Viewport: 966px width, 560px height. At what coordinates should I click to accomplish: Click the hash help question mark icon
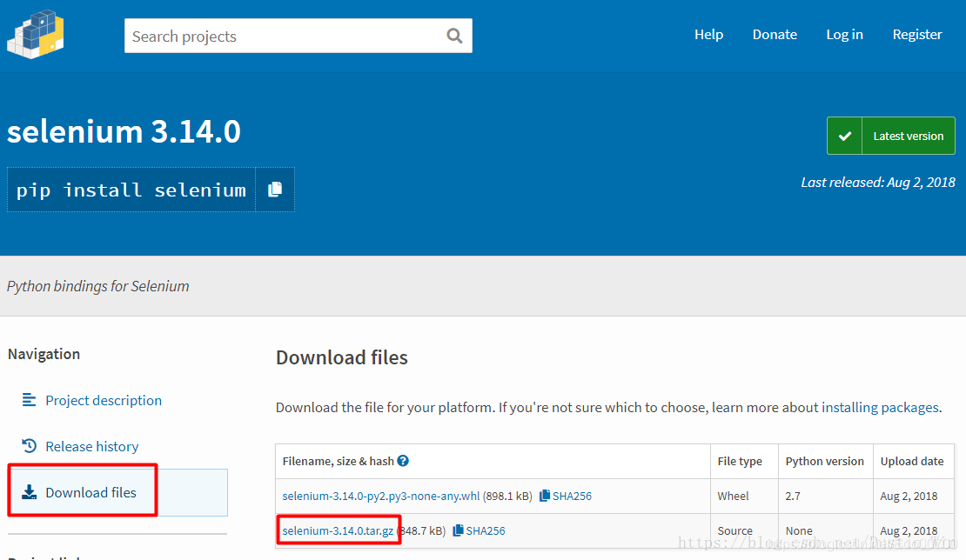[403, 461]
